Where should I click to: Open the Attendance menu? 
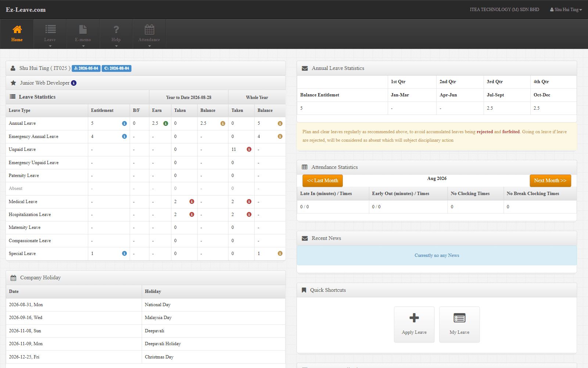tap(149, 34)
